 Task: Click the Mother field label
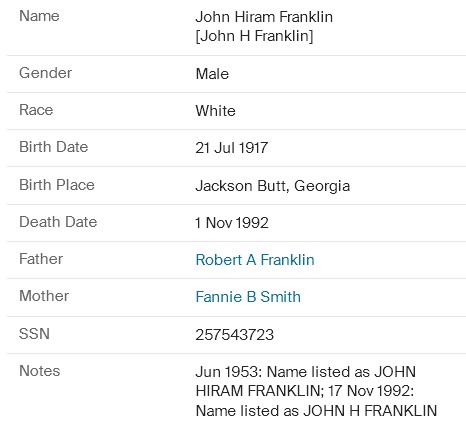(x=44, y=296)
